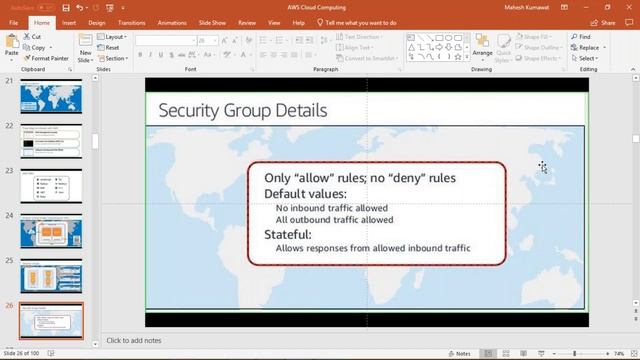Open the Share button at the top right
Viewport: 640px width, 360px height.
click(x=603, y=23)
